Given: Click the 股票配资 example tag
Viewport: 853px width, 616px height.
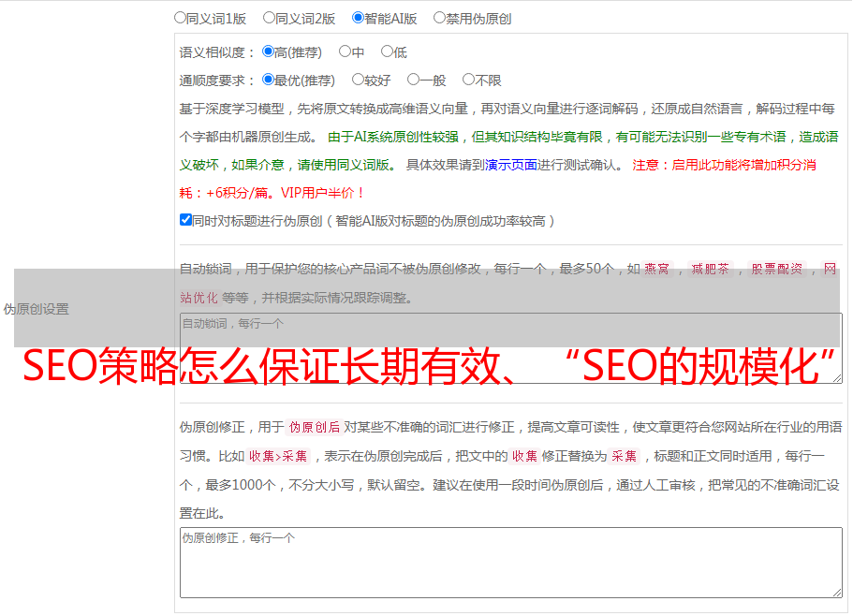Looking at the screenshot, I should (x=777, y=269).
